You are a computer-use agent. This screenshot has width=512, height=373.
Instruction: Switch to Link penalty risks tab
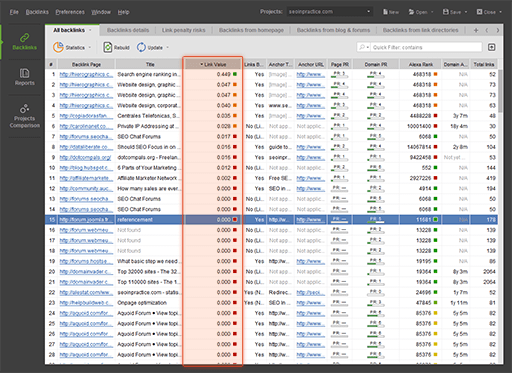coord(184,30)
